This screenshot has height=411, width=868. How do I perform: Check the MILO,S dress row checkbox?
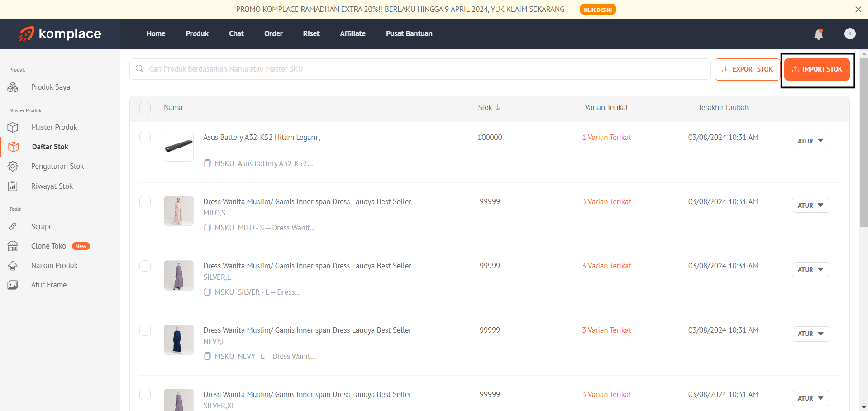tap(145, 201)
